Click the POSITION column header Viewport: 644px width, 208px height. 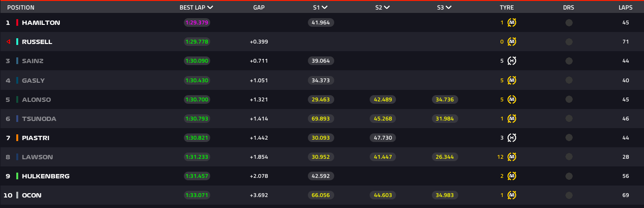pos(21,8)
